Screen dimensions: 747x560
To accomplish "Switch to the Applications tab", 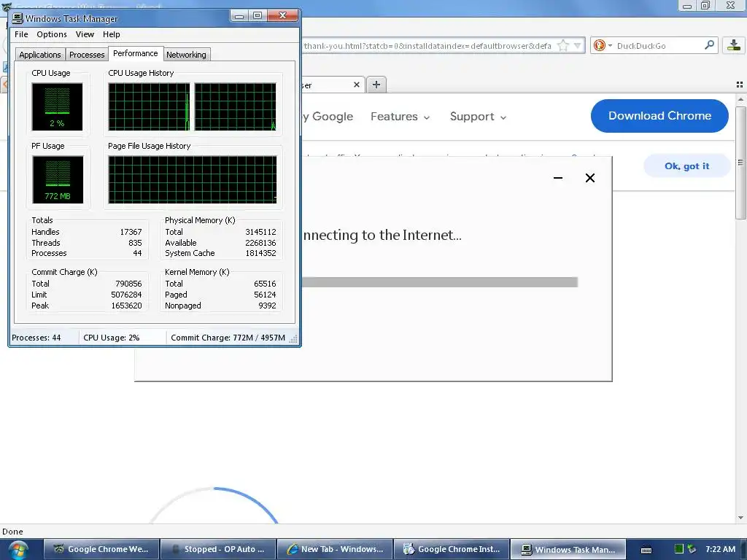I will pos(40,55).
